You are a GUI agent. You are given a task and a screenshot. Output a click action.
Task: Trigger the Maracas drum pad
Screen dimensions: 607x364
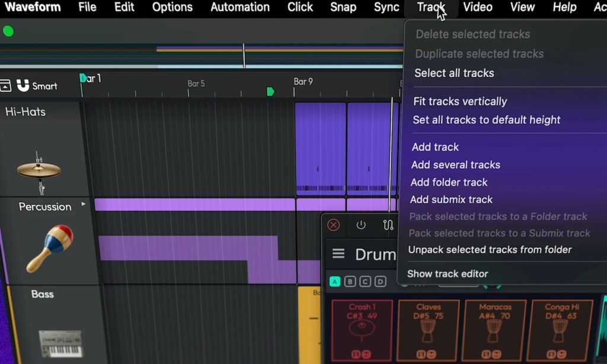coord(495,330)
